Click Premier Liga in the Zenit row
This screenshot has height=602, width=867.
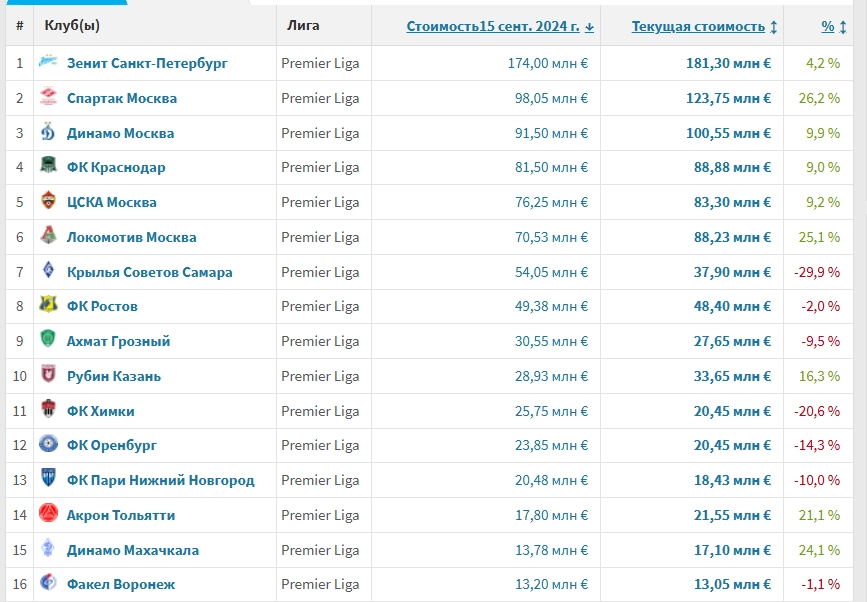320,64
